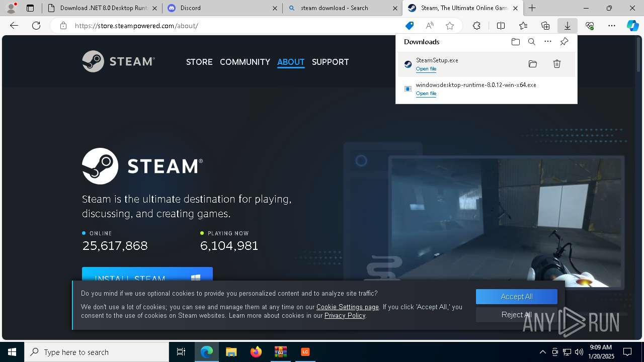The image size is (644, 362).
Task: Open Privacy Policy link
Action: 345,315
